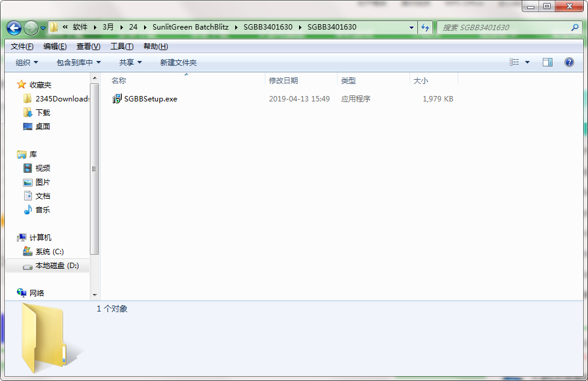Image resolution: width=588 pixels, height=381 pixels.
Task: Click the 视频 film strip icon
Action: pyautogui.click(x=28, y=168)
